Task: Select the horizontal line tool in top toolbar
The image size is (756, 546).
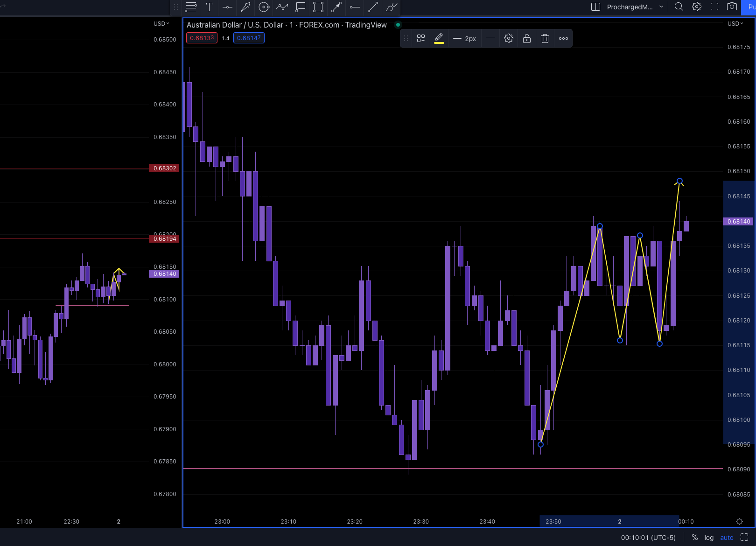Action: (227, 7)
